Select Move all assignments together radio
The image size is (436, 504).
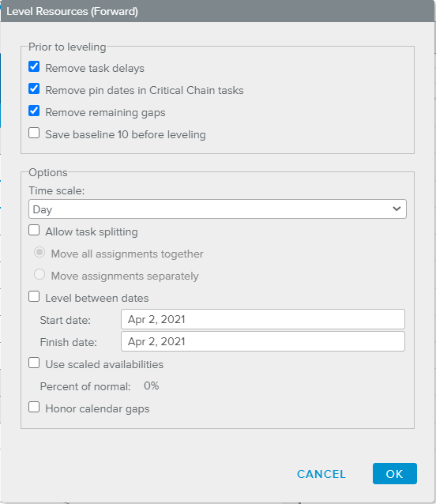click(x=39, y=252)
